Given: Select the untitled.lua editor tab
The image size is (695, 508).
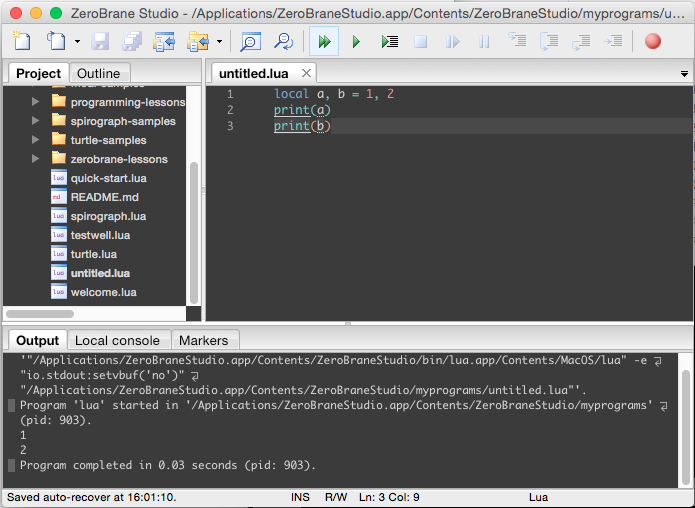Looking at the screenshot, I should pos(254,73).
